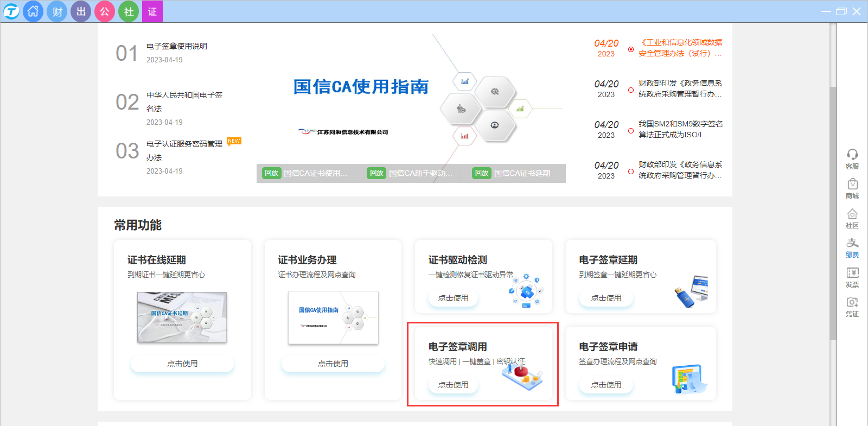Click the 国信CA使用指南 banner image
Viewport: 868px width, 426px height.
point(411,103)
